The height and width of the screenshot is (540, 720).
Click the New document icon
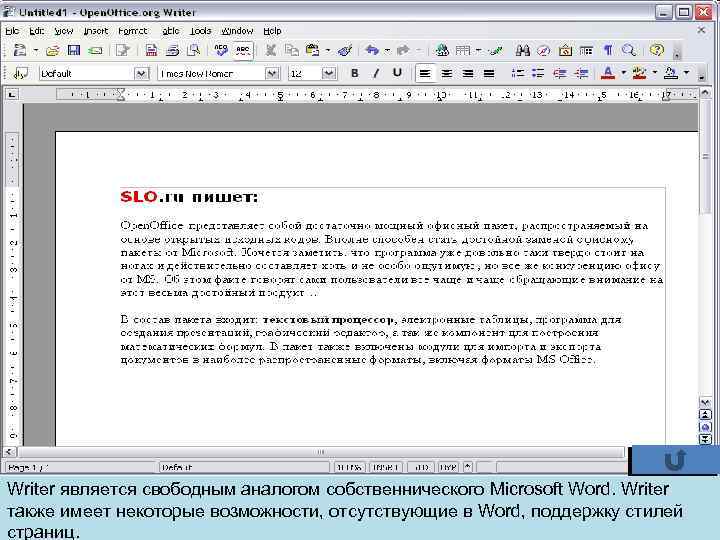(20, 50)
